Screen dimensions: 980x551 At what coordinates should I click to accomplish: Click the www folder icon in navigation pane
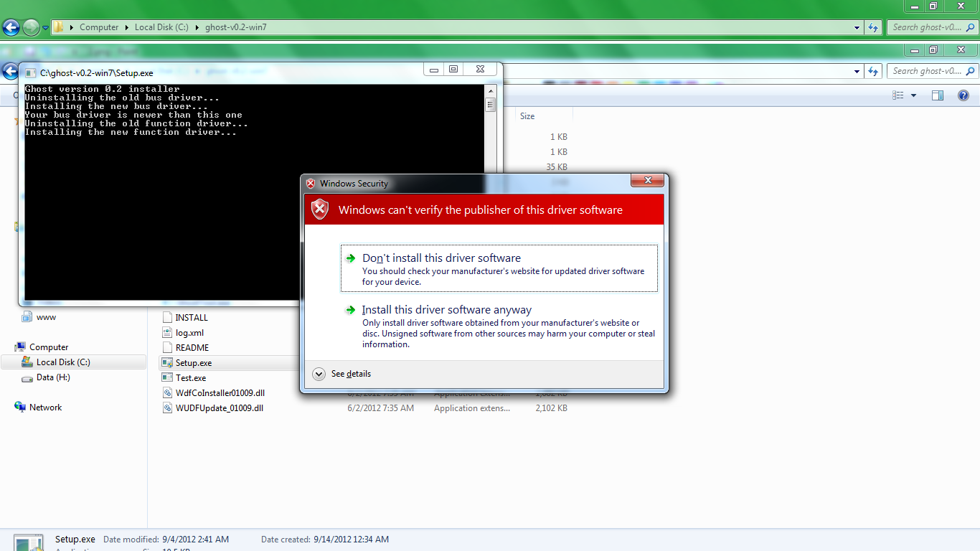point(27,316)
